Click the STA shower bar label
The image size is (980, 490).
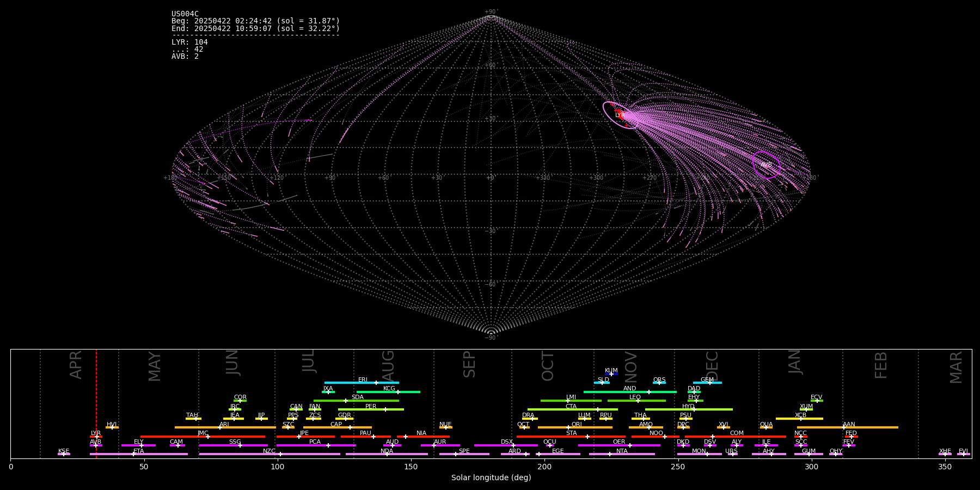point(571,433)
